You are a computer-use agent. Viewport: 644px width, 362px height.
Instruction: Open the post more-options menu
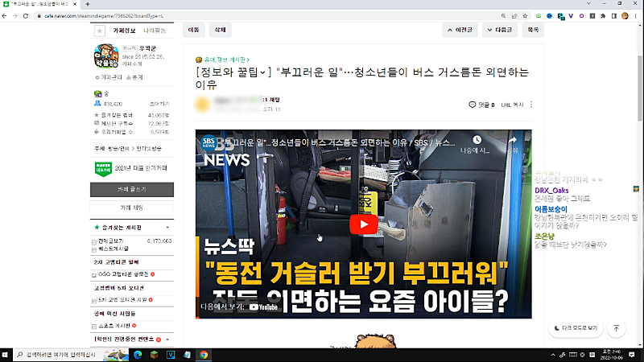coord(531,105)
